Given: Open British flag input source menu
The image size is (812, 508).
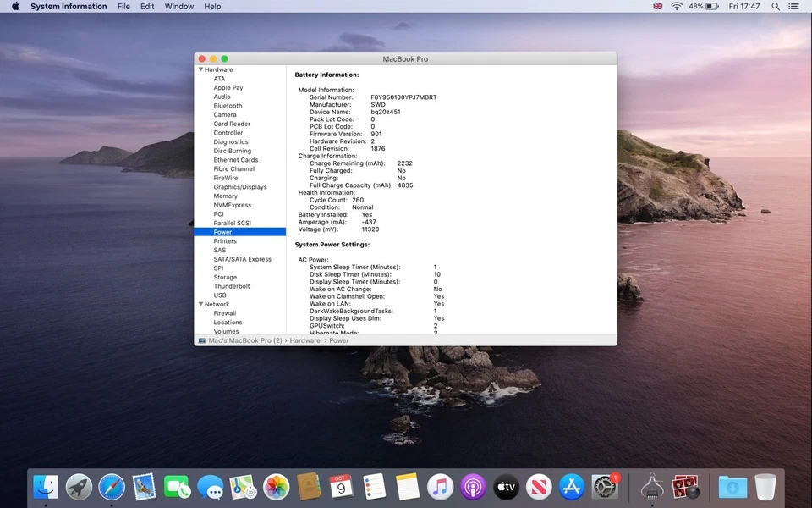Looking at the screenshot, I should point(658,6).
